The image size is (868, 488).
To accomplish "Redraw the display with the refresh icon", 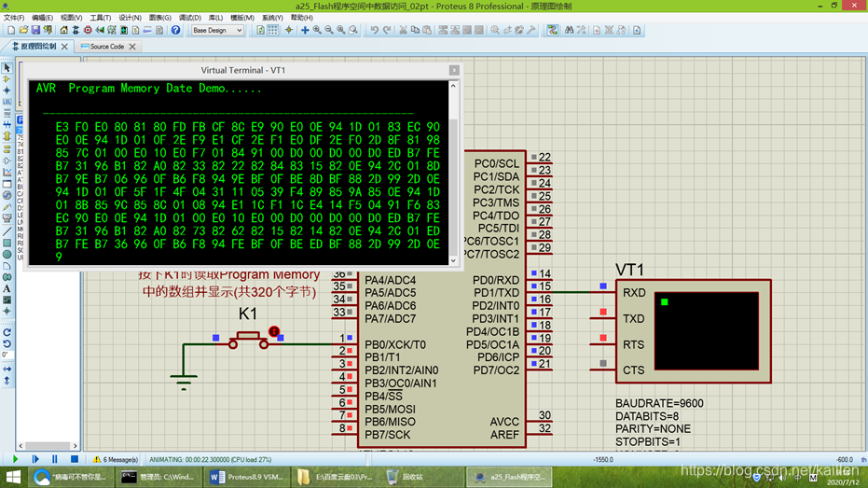I will [x=260, y=30].
